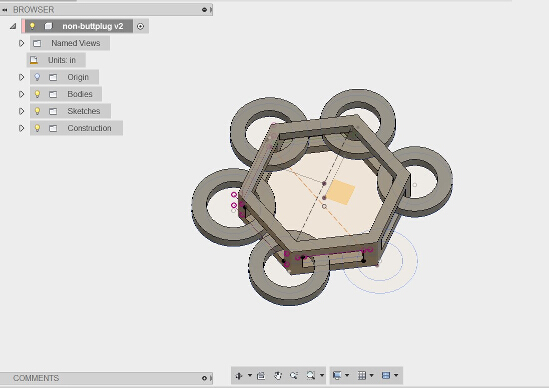Toggle Bodies visibility light bulb
Viewport: 549px width, 388px height.
tap(37, 94)
